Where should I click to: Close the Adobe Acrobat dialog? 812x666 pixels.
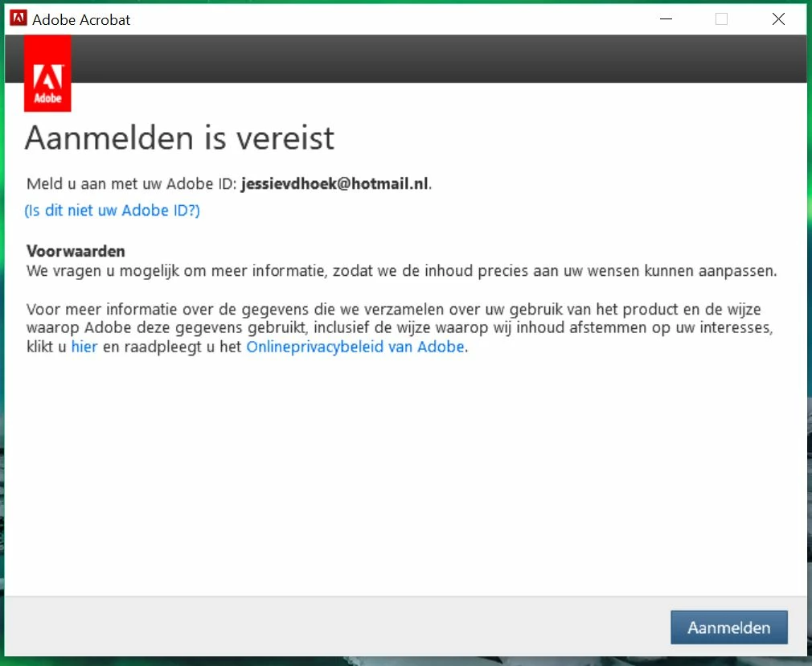click(x=777, y=19)
